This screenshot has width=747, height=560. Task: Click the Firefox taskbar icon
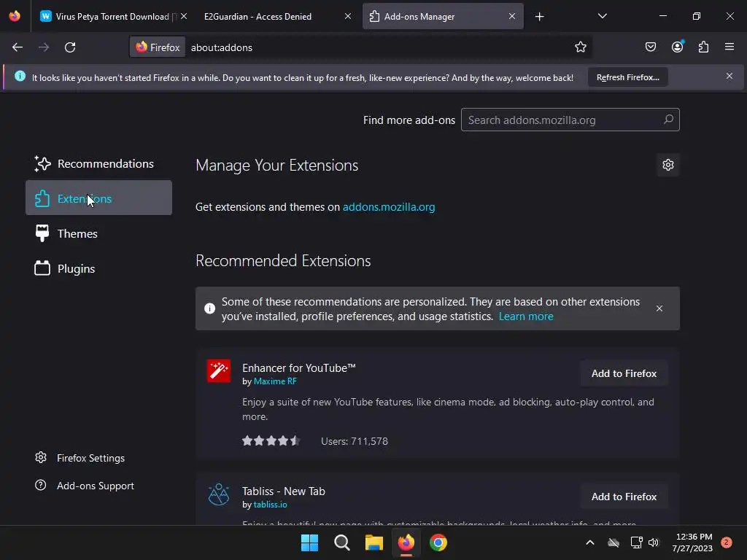point(406,542)
